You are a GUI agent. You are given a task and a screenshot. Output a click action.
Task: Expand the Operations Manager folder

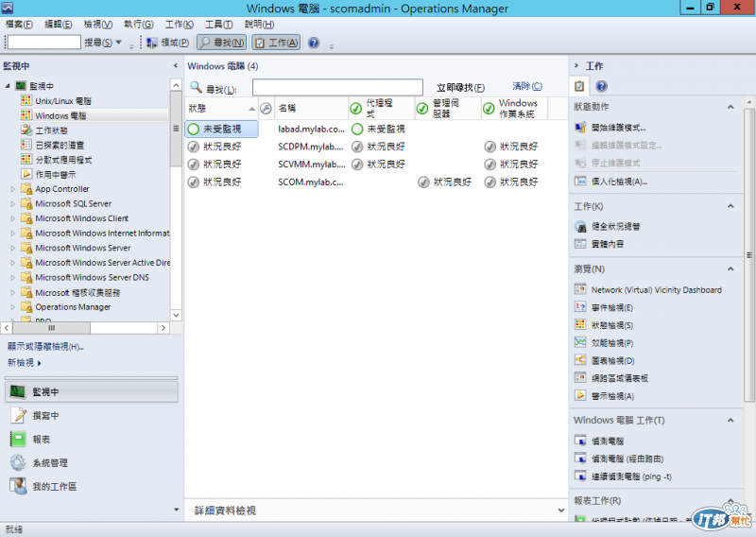click(13, 307)
